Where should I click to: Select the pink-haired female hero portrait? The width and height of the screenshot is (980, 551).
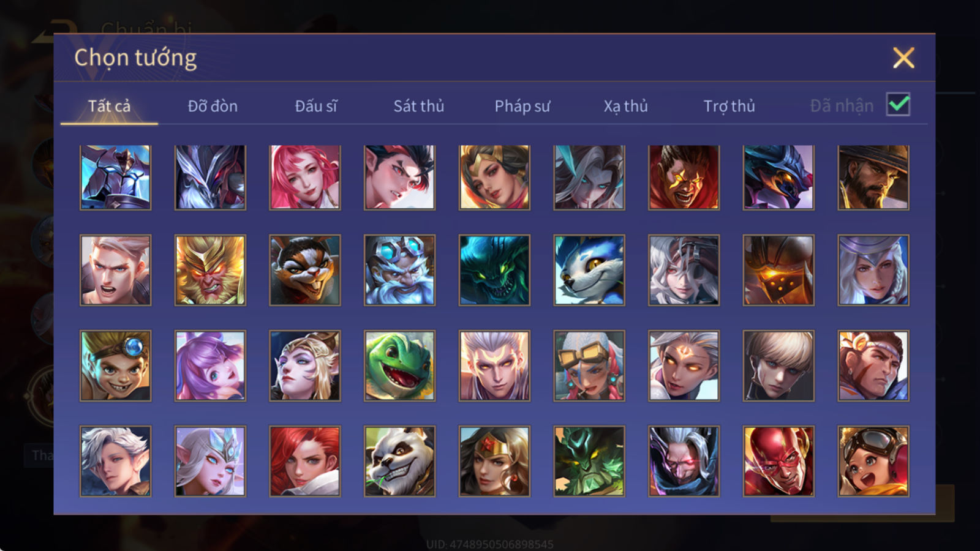click(x=305, y=178)
